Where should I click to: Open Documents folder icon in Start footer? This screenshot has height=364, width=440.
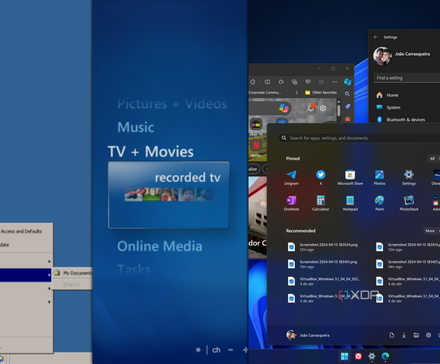pyautogui.click(x=392, y=335)
